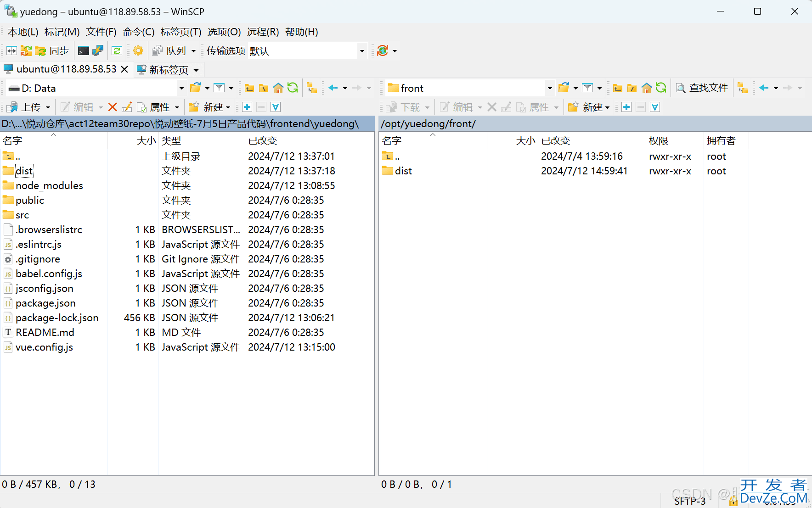
Task: Go to remote parent directory icon
Action: 618,88
